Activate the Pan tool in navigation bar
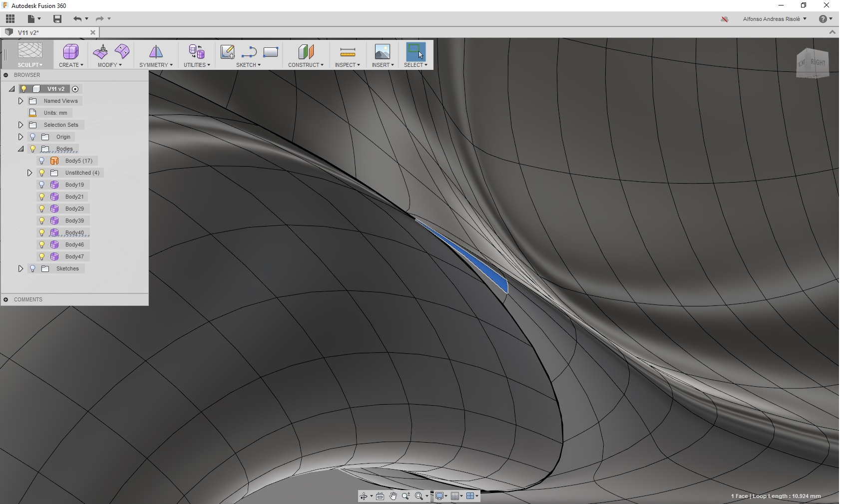The height and width of the screenshot is (504, 841). point(394,496)
